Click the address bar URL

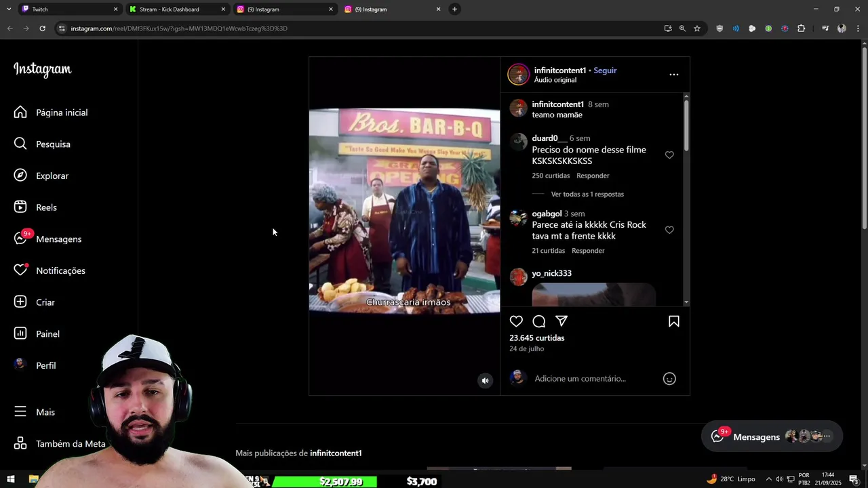coord(179,28)
